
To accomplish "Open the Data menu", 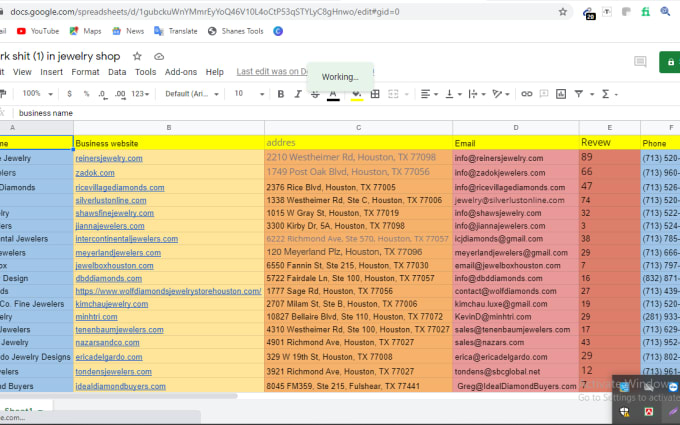I will pos(117,72).
